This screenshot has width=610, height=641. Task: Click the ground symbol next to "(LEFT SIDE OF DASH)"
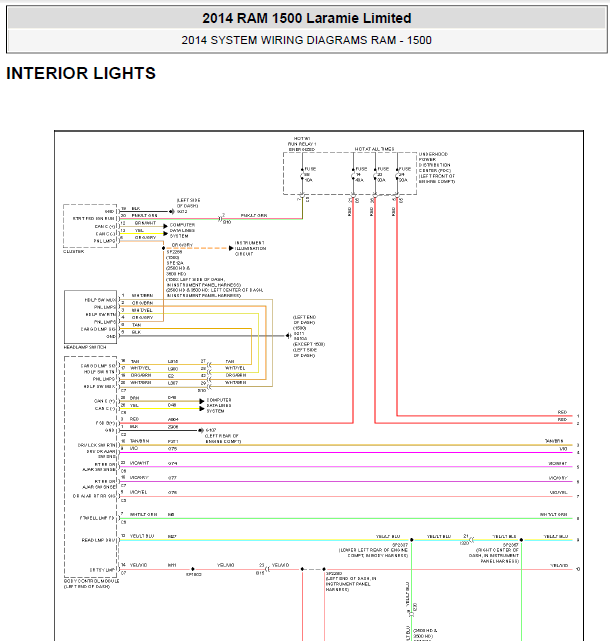coord(172,211)
